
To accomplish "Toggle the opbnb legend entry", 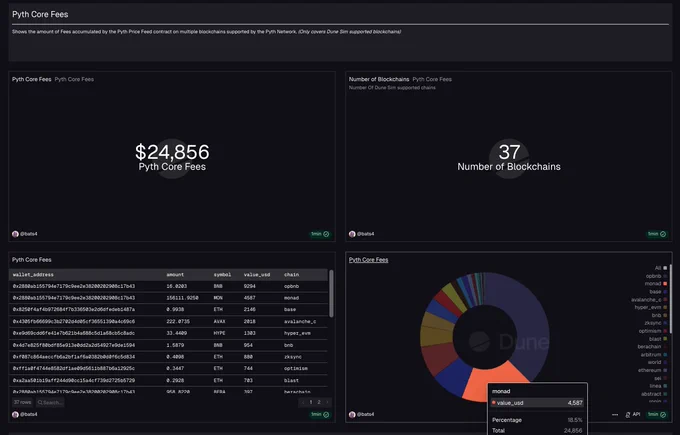I will pyautogui.click(x=656, y=276).
